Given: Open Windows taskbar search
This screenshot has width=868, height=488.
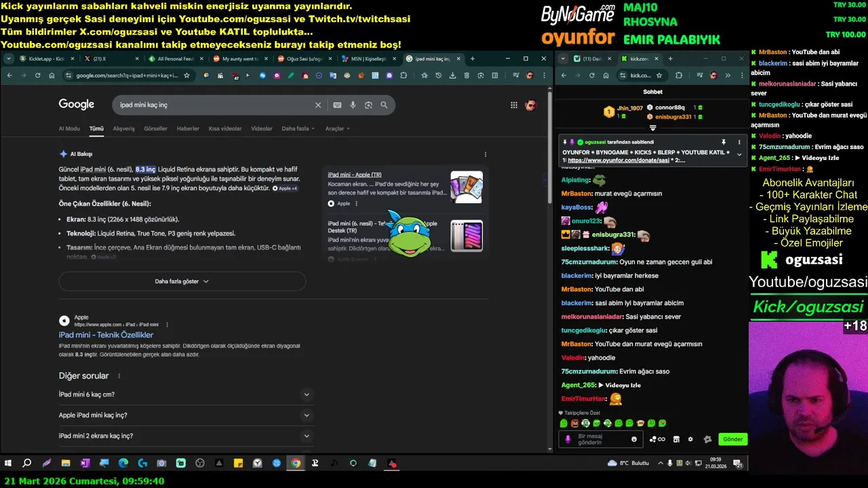Looking at the screenshot, I should [x=27, y=464].
